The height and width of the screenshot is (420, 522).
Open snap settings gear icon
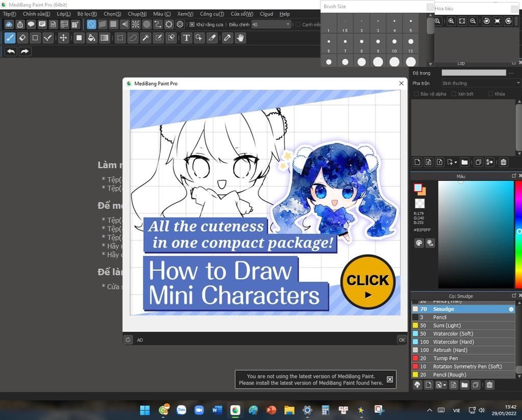[x=180, y=24]
